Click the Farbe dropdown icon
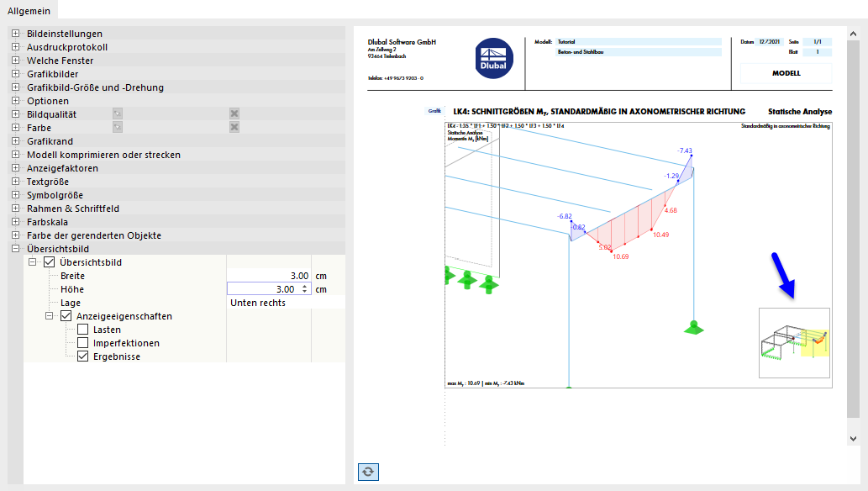 pyautogui.click(x=118, y=128)
